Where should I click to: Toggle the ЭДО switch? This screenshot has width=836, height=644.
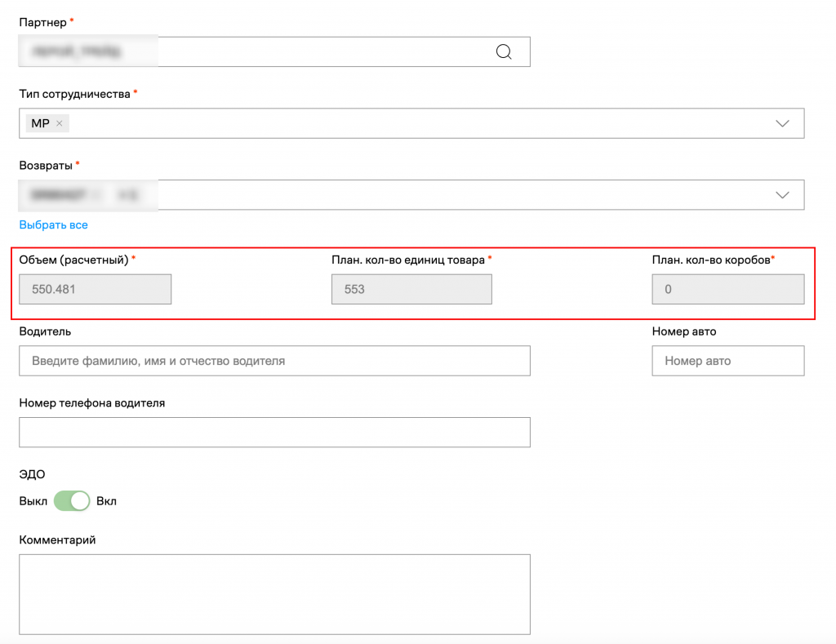click(x=72, y=501)
